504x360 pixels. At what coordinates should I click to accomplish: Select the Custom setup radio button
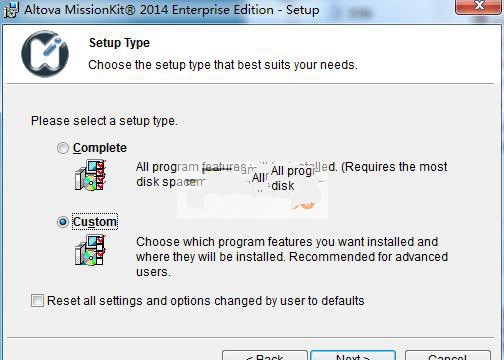click(63, 222)
